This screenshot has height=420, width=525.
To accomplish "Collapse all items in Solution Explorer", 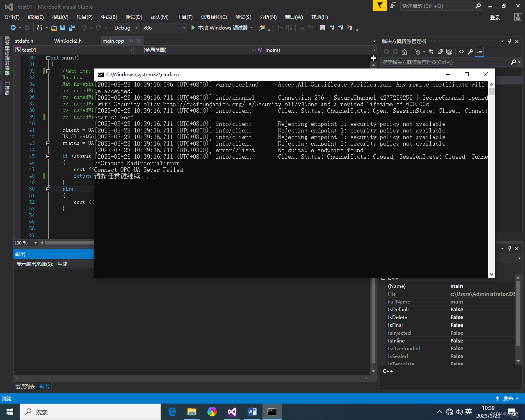I will pos(440,52).
